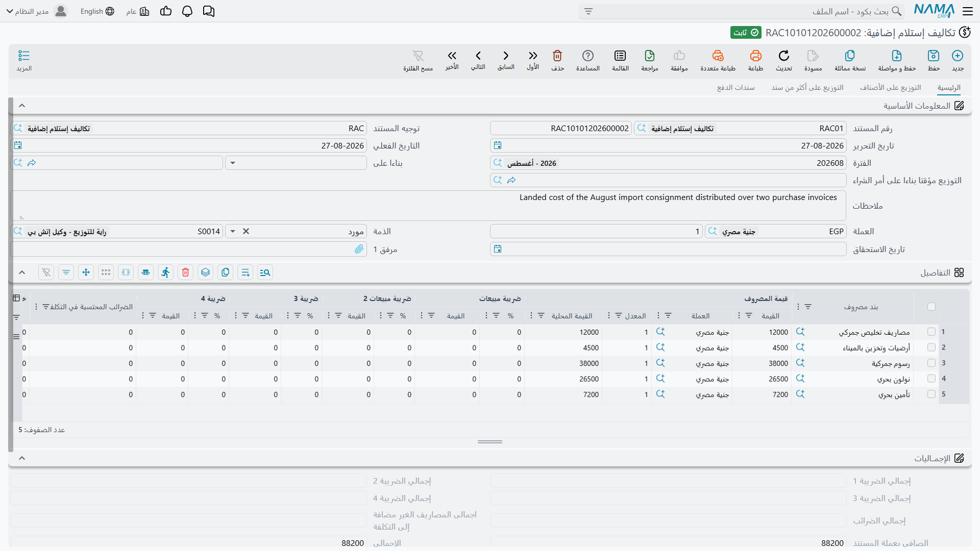Click the ملاحظات notes text area
980x551 pixels.
429,206
